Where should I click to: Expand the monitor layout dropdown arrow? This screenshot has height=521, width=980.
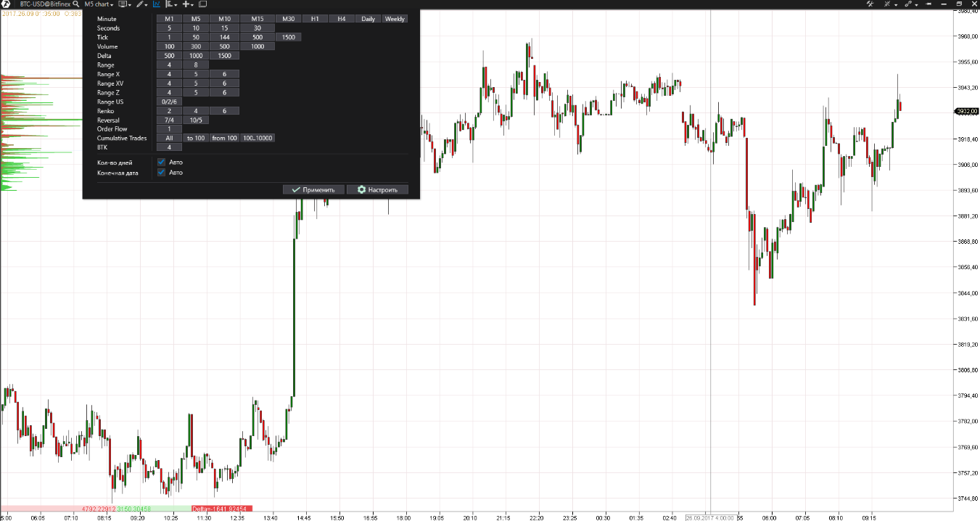point(129,4)
